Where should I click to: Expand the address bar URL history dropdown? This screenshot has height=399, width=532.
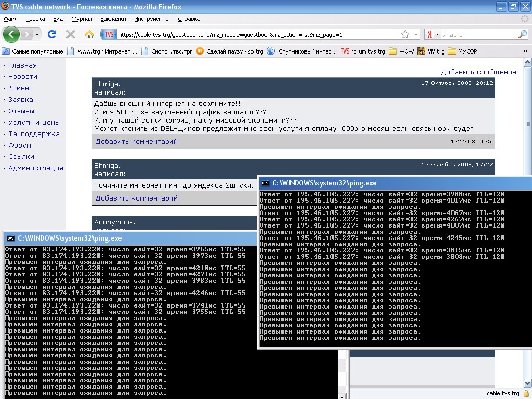(416, 34)
